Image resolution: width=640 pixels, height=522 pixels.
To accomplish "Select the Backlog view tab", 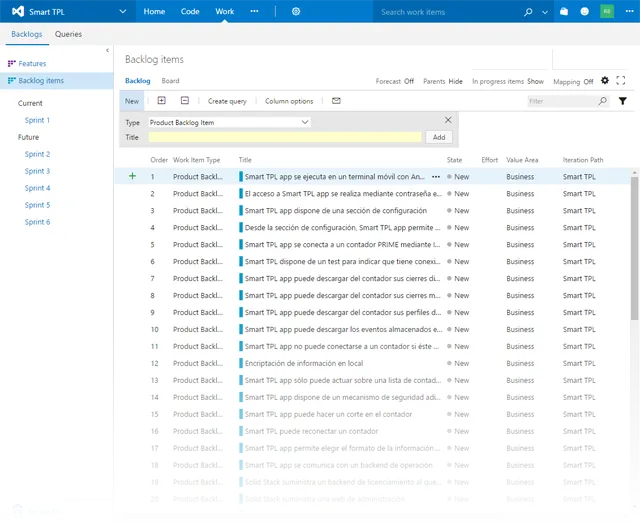I will point(138,81).
